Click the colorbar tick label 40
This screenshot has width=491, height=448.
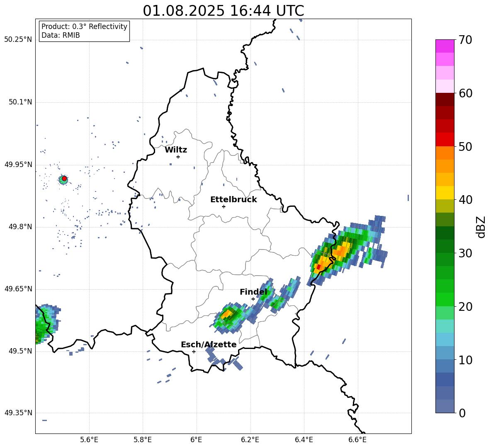[x=465, y=200]
